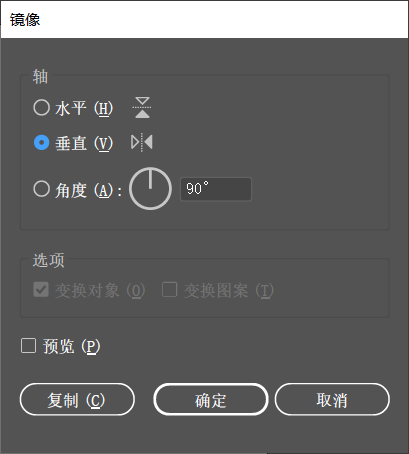Click the 镜像 dialog title bar
Image resolution: width=409 pixels, height=454 pixels.
(x=204, y=19)
